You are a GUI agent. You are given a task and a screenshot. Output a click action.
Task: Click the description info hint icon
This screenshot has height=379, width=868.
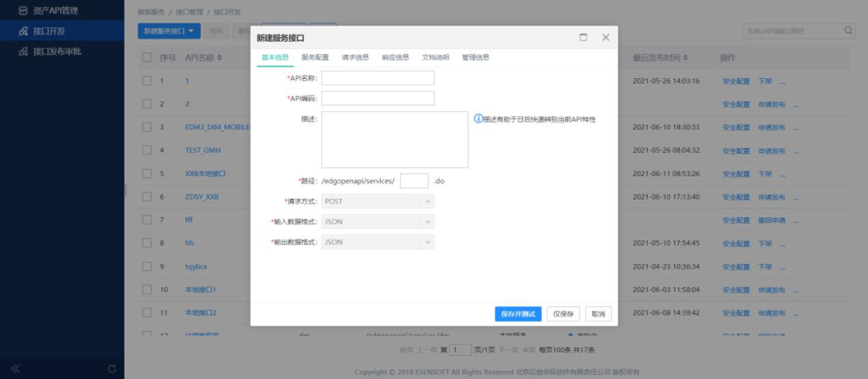[x=478, y=118]
